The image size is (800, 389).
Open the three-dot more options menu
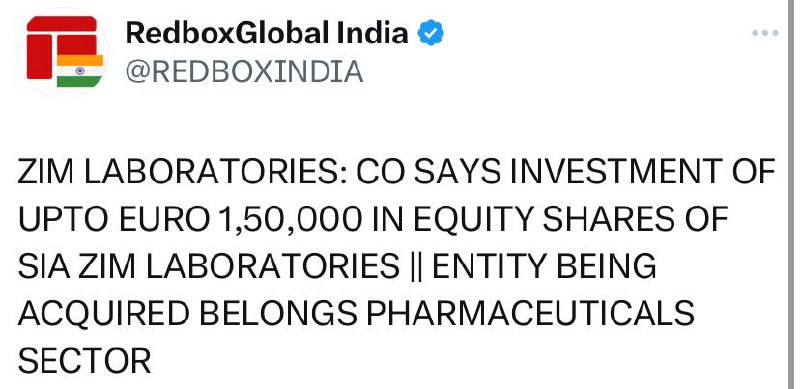point(765,33)
